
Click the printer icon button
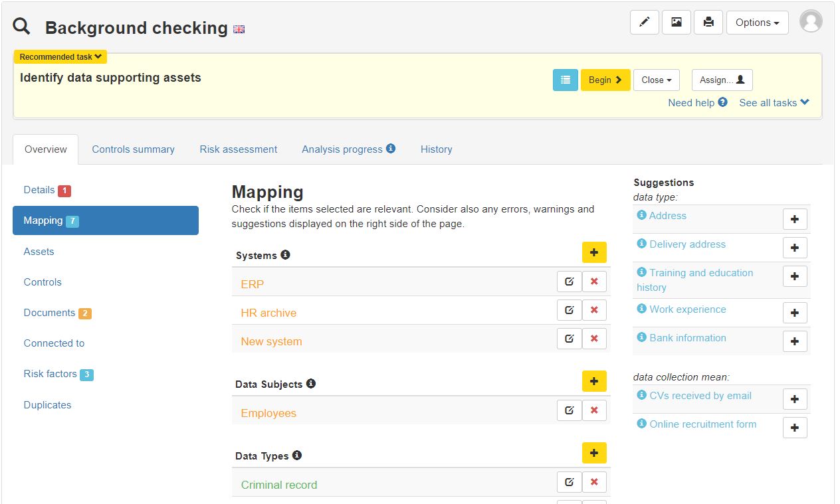pyautogui.click(x=708, y=23)
